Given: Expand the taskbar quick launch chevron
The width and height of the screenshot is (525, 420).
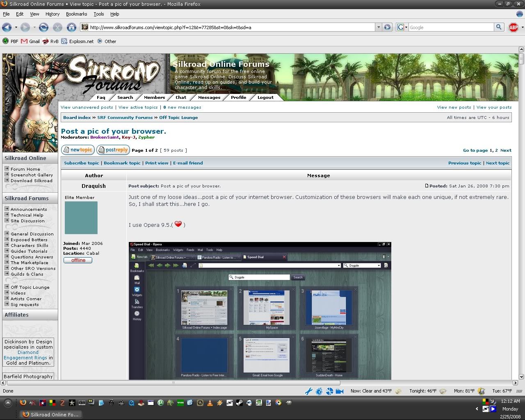Looking at the screenshot, I should (7, 403).
